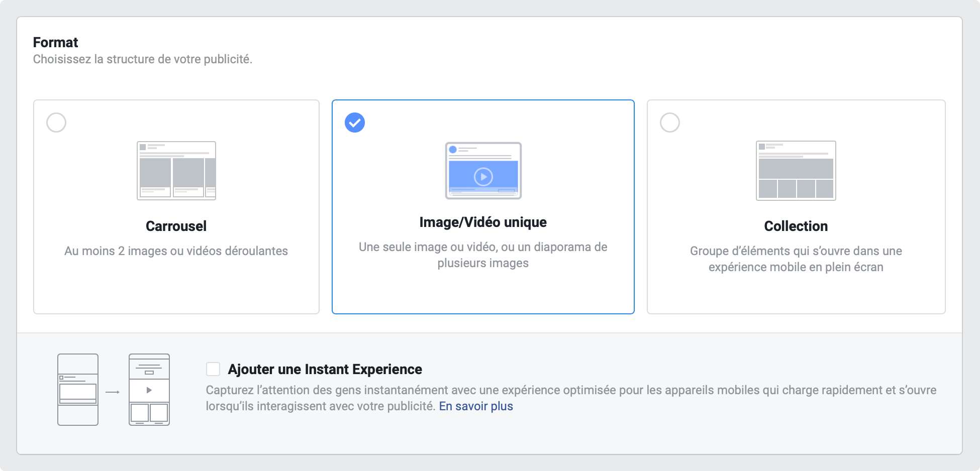The width and height of the screenshot is (980, 471).
Task: Enable the Ajouter une Instant Experience checkbox
Action: 213,369
